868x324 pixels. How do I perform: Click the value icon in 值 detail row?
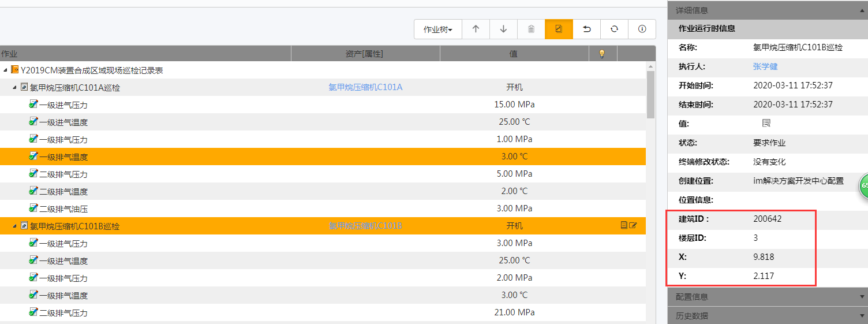point(766,124)
